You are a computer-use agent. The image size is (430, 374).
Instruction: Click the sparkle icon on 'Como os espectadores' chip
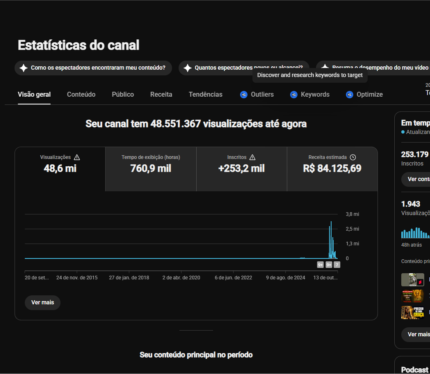point(23,68)
